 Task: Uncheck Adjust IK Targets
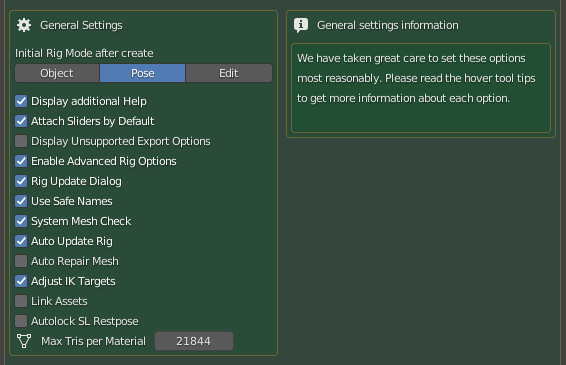21,281
